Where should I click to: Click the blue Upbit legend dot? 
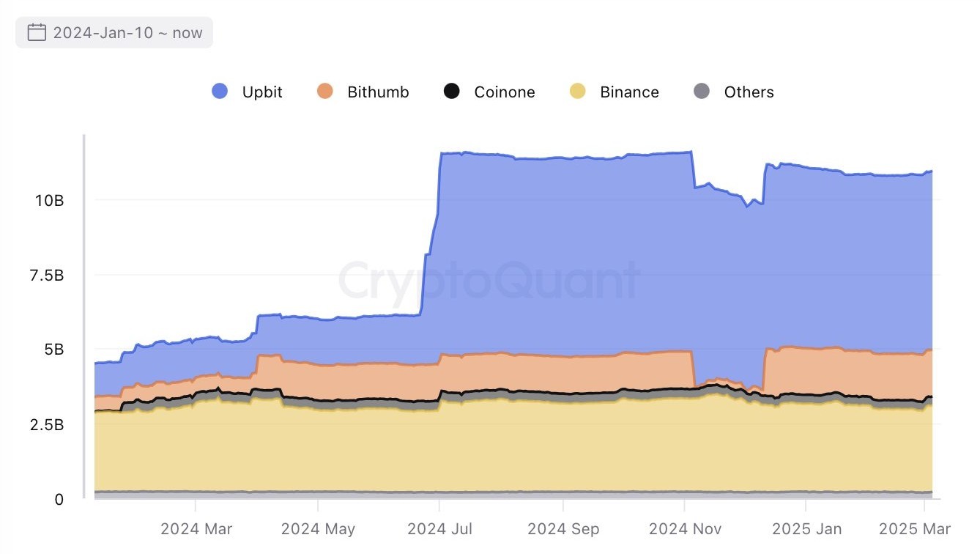point(219,91)
